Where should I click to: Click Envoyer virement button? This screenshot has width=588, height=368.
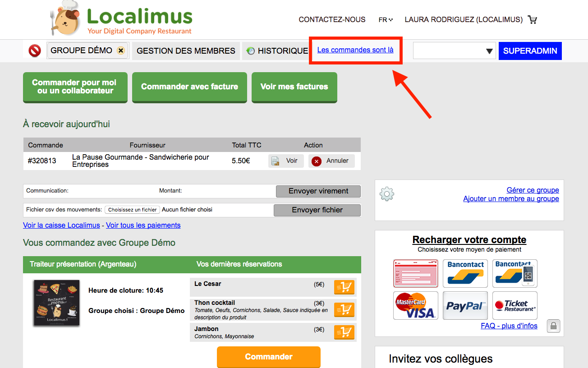pos(318,191)
